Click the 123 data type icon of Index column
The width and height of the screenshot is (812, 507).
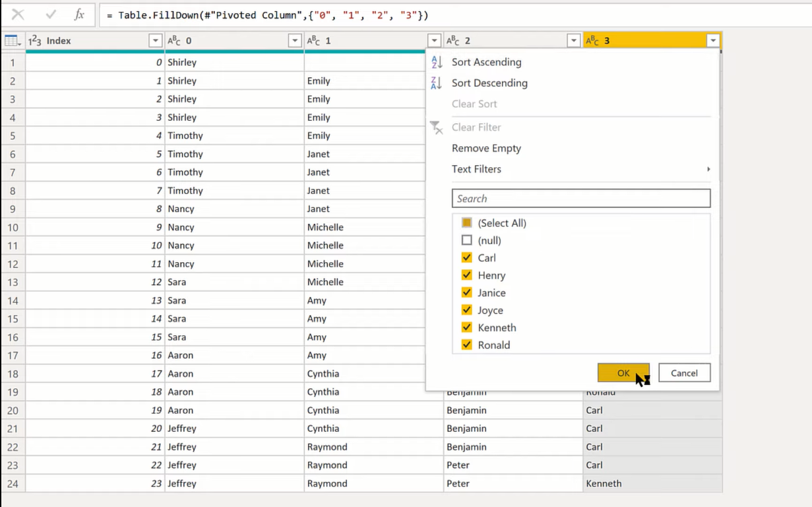tap(35, 41)
